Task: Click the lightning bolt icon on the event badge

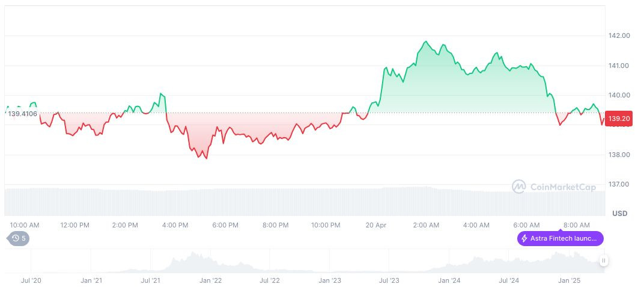Action: (x=524, y=239)
